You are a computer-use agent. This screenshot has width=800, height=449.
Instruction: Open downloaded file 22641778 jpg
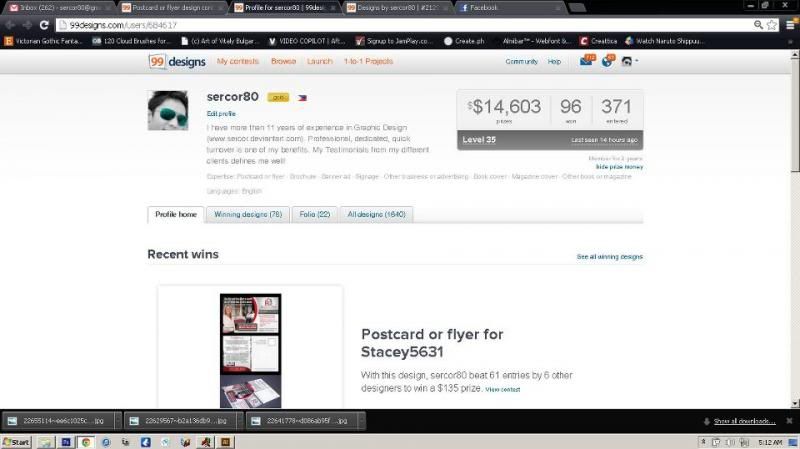click(302, 420)
